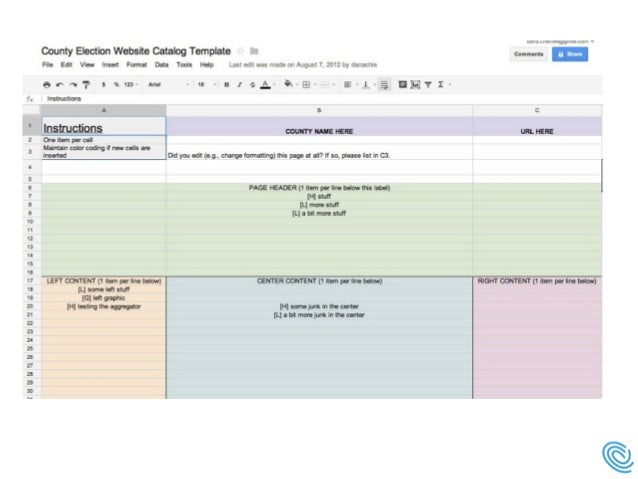Select row 1 header

click(x=30, y=126)
